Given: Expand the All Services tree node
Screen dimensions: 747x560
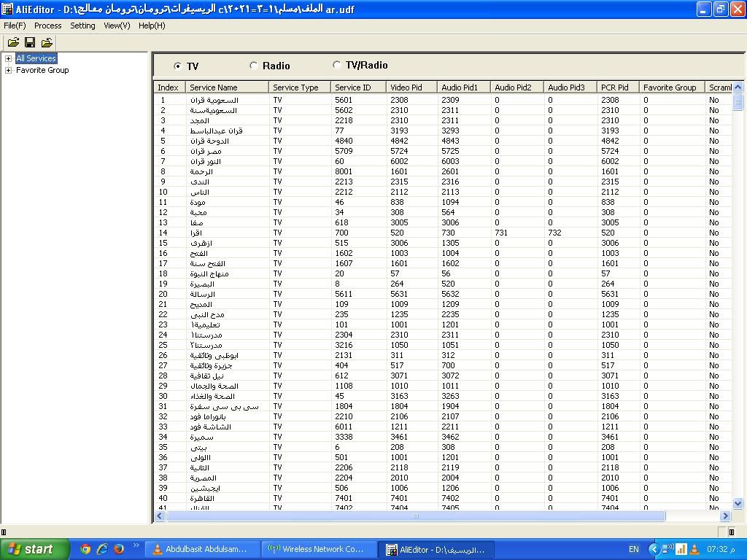Looking at the screenshot, I should click(x=8, y=58).
